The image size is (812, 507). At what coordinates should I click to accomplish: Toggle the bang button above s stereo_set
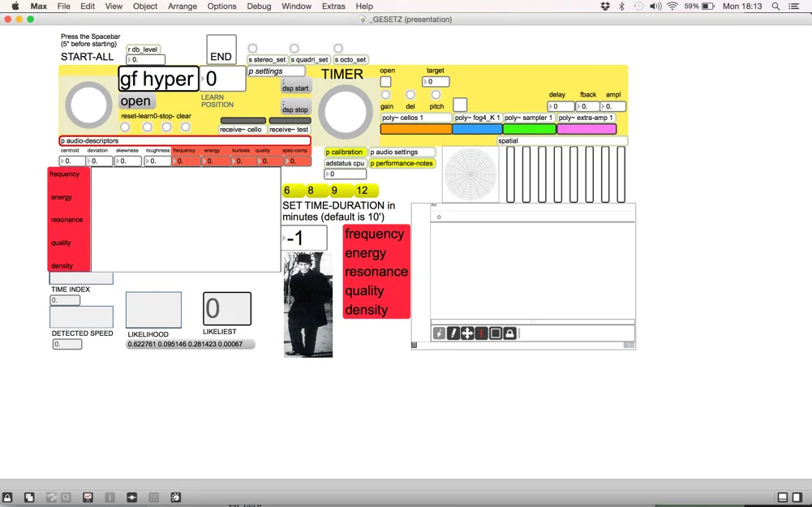coord(253,49)
